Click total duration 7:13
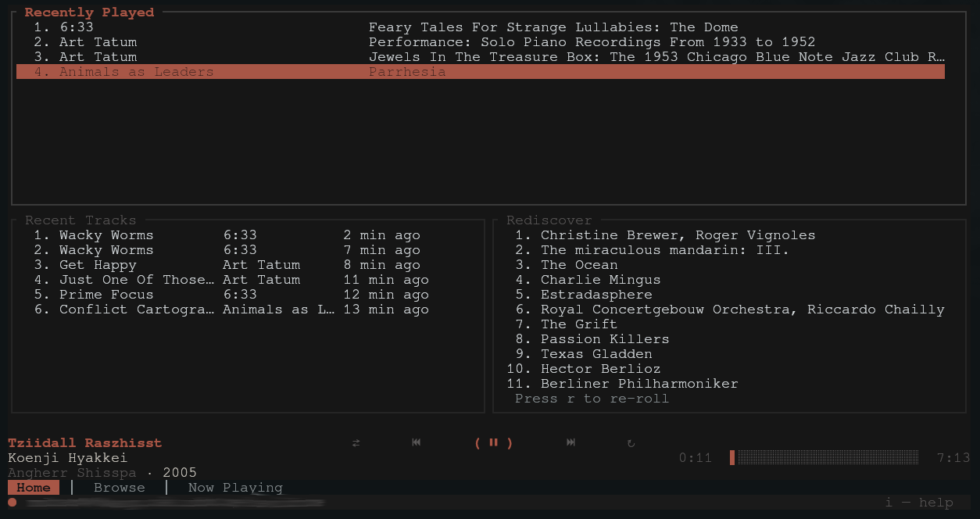Viewport: 980px width, 519px height. pos(953,458)
